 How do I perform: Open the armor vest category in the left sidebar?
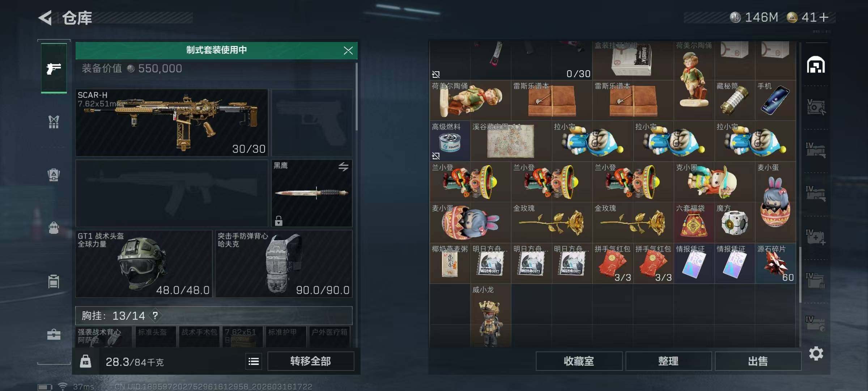pos(54,122)
